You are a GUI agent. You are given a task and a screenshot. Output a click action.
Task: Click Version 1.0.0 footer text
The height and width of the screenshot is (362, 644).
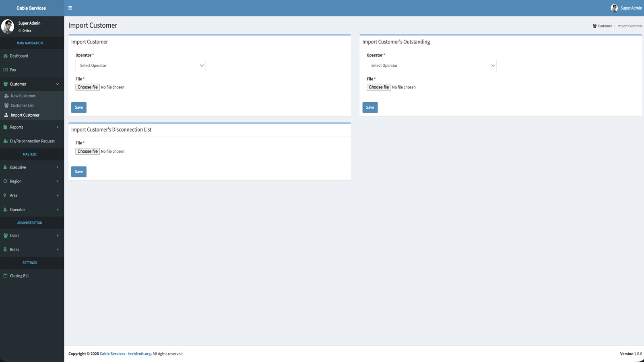[x=631, y=354]
